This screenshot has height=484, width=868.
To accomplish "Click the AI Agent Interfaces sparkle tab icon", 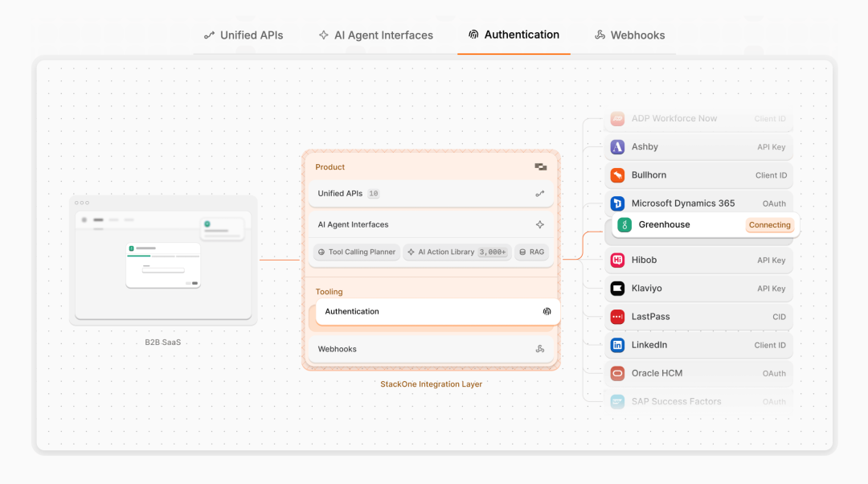I will coord(324,35).
